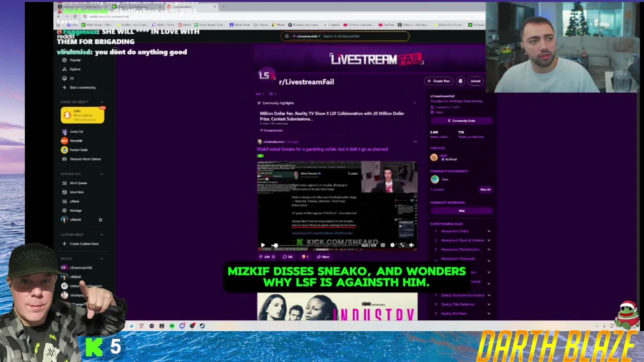Image resolution: width=644 pixels, height=362 pixels.
Task: Open r/Mizkif under Moderation
Action: coord(71,220)
